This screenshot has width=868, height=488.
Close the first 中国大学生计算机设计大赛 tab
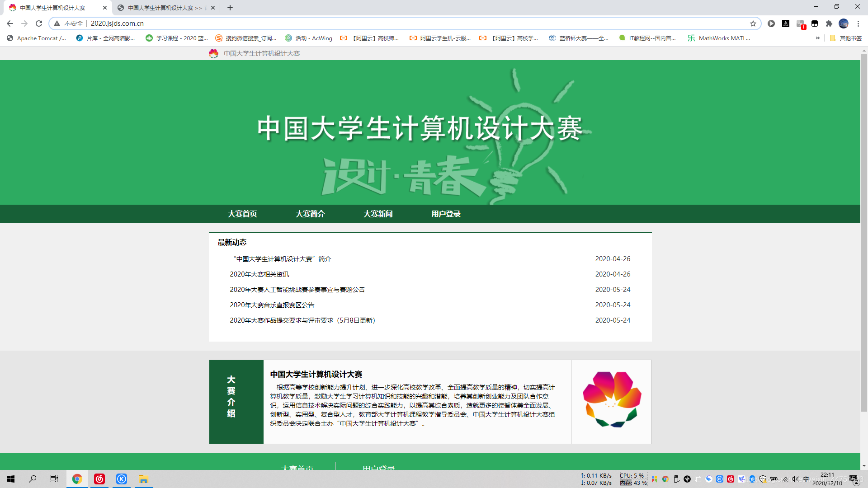(x=105, y=8)
